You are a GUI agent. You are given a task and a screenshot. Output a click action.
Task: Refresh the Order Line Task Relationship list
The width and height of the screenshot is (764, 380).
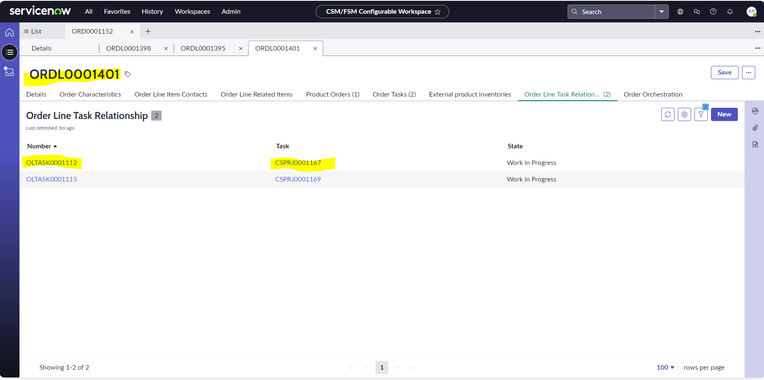point(668,114)
